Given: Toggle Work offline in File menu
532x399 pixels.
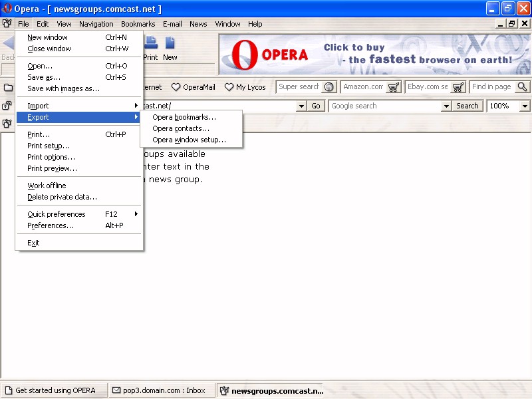Looking at the screenshot, I should click(x=47, y=186).
